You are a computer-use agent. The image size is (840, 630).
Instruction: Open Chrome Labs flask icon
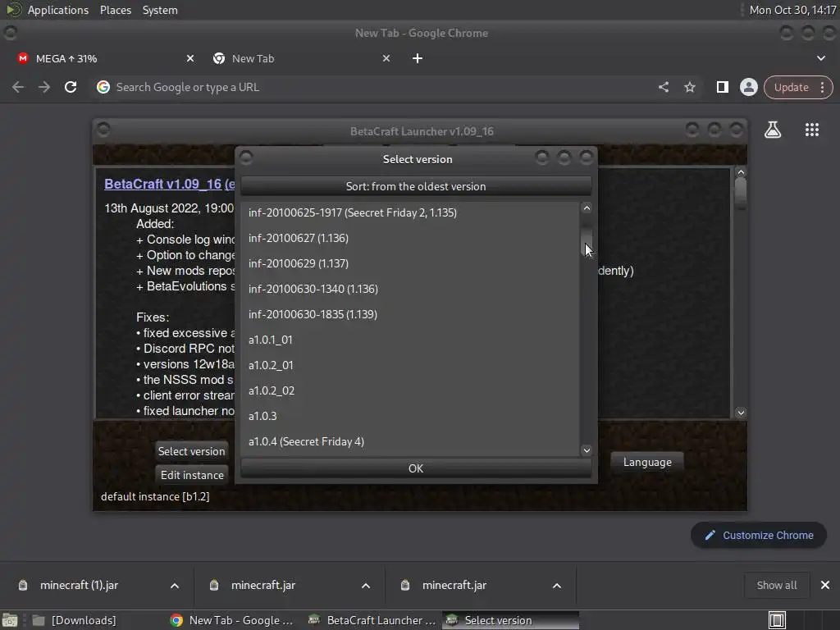pos(773,130)
